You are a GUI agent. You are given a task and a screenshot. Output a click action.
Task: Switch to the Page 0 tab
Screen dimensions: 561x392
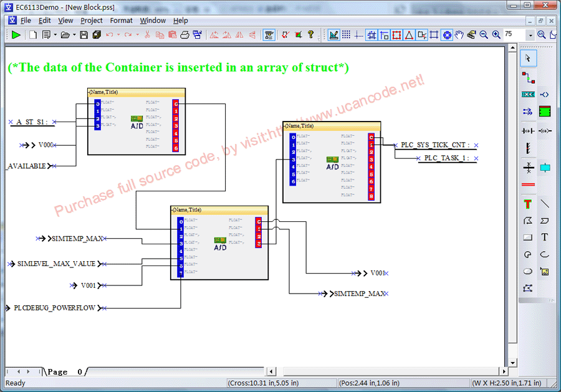(65, 372)
